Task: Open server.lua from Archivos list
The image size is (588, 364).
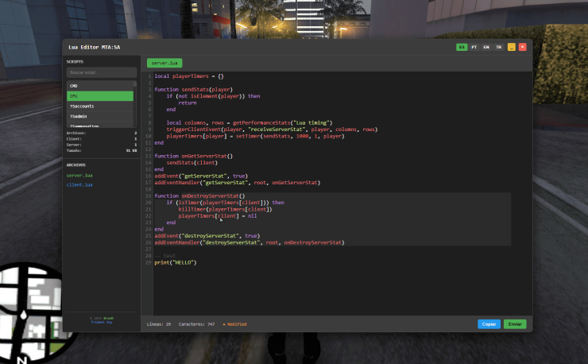Action: tap(79, 176)
